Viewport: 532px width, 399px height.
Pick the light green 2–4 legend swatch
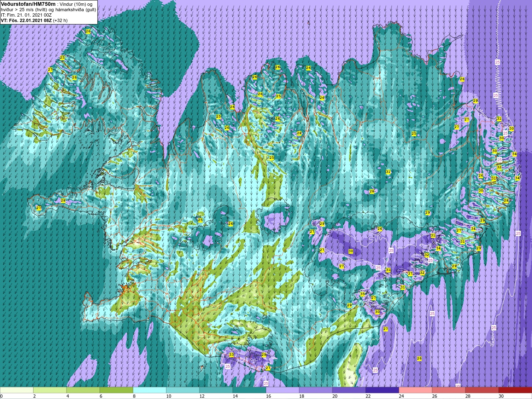(x=50, y=390)
